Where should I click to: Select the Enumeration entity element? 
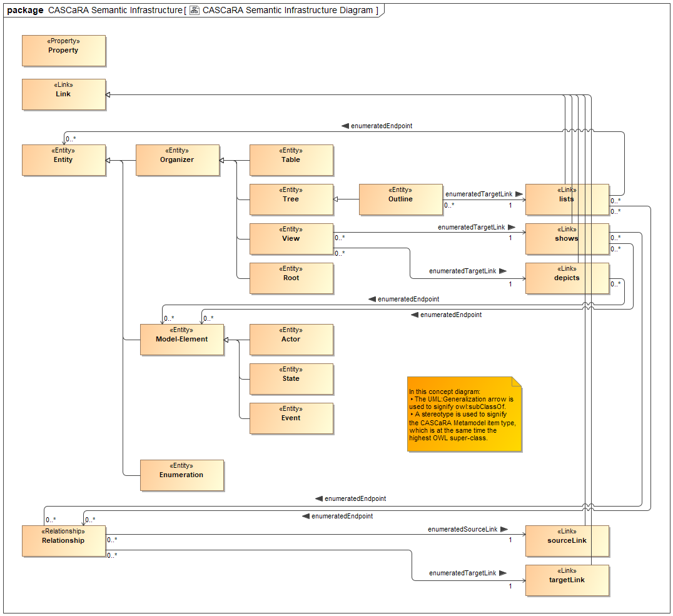(x=182, y=475)
